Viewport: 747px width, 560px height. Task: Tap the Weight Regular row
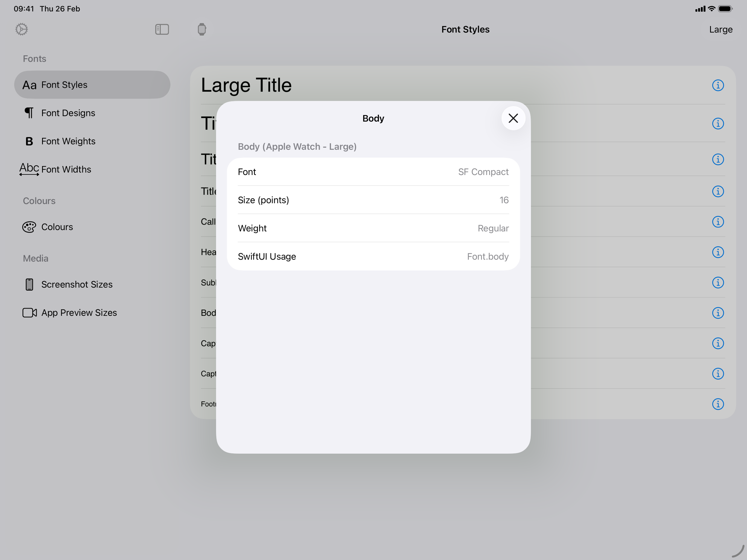tap(373, 228)
